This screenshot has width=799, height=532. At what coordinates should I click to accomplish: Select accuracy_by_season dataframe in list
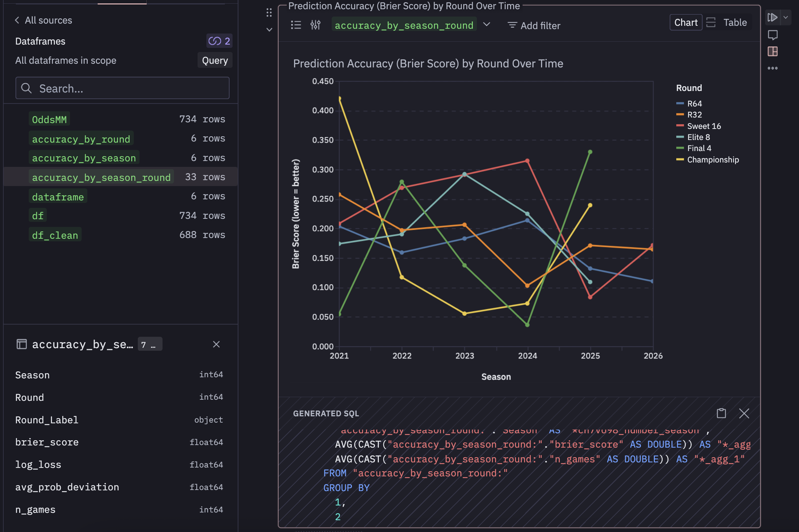(84, 158)
